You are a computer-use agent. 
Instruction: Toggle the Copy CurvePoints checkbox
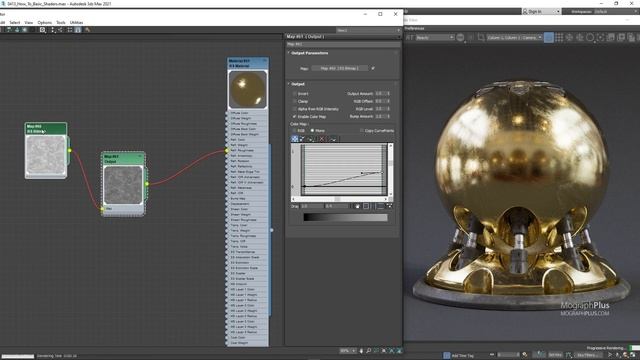click(x=362, y=131)
